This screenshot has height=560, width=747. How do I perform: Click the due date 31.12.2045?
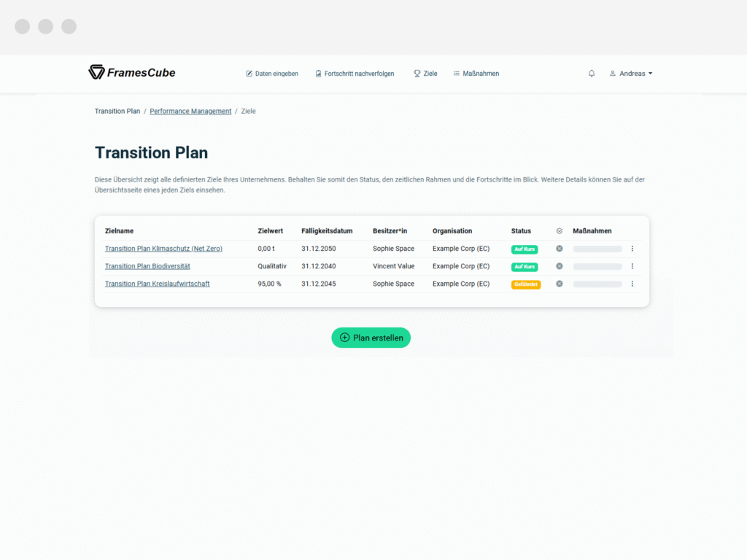click(318, 284)
